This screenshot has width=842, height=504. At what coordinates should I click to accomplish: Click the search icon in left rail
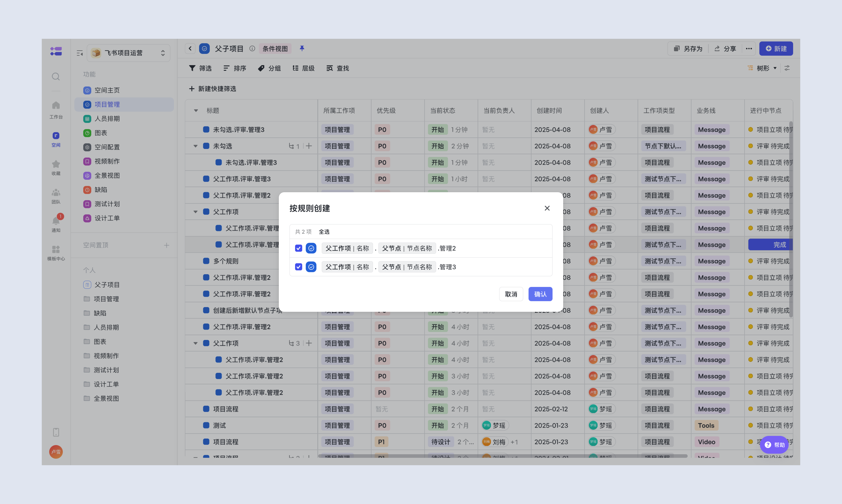(x=56, y=76)
